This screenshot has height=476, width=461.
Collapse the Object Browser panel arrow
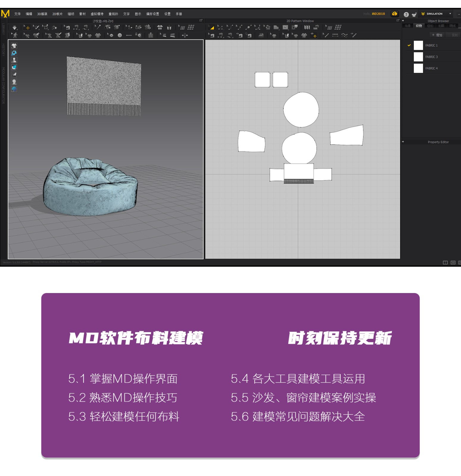tap(403, 21)
